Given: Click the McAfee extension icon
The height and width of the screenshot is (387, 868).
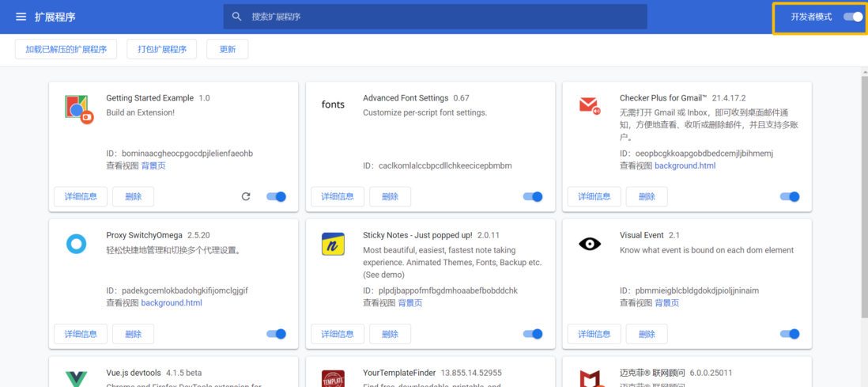Looking at the screenshot, I should (x=590, y=378).
